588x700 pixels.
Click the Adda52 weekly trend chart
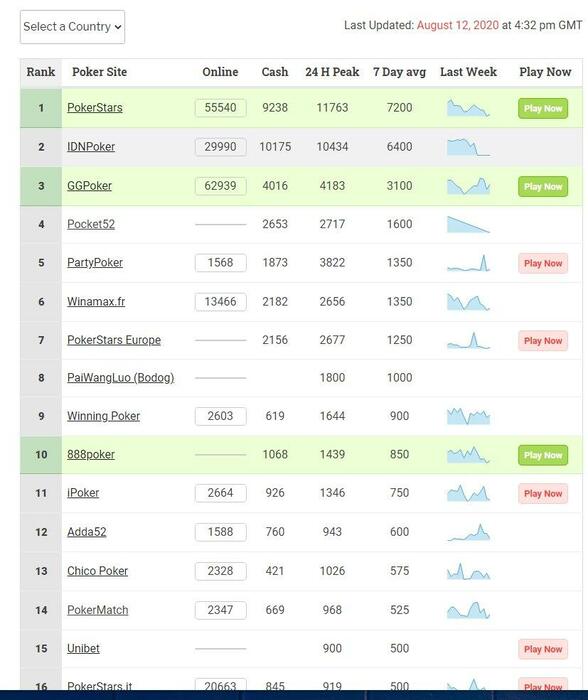click(468, 532)
